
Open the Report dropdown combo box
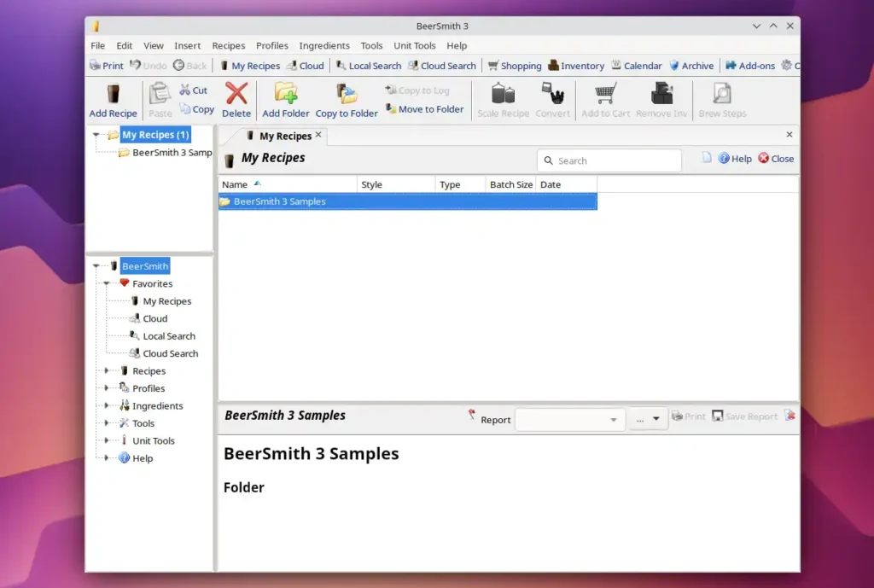569,419
